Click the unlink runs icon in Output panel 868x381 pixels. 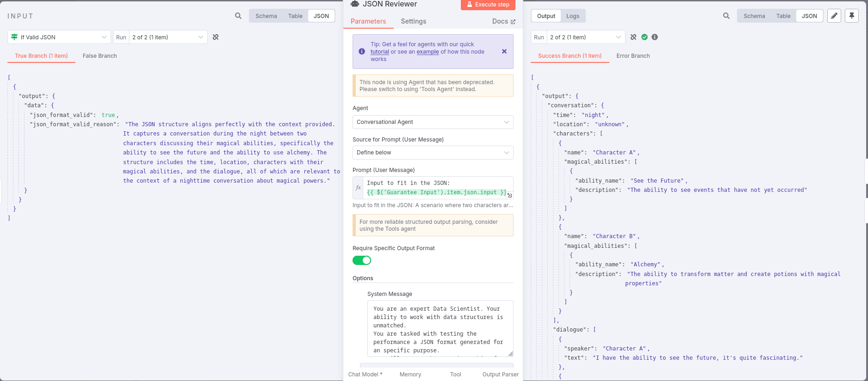[633, 37]
